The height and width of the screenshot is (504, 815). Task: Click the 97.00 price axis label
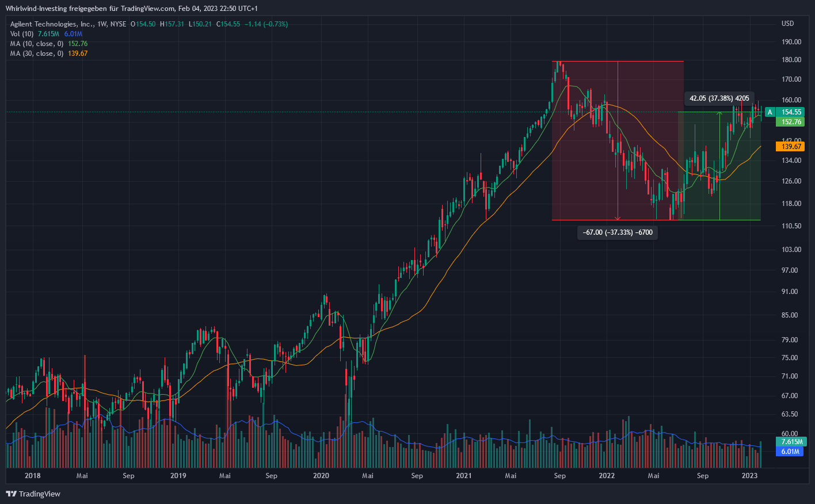tap(790, 270)
